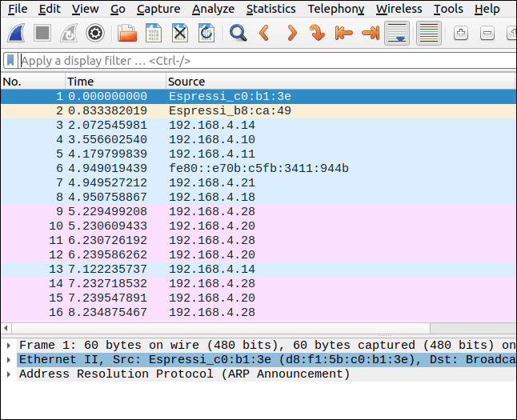This screenshot has height=420, width=517.
Task: Open the Help menu
Action: 487,9
